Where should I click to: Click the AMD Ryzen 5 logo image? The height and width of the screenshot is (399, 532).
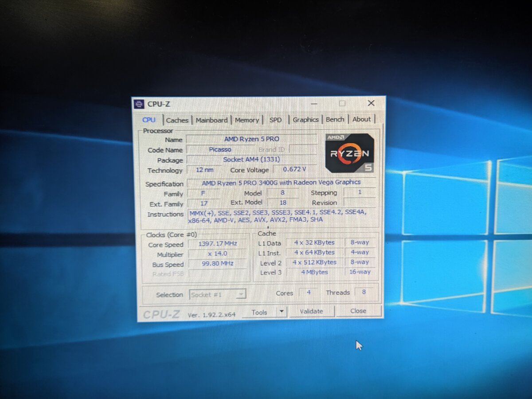(x=350, y=153)
